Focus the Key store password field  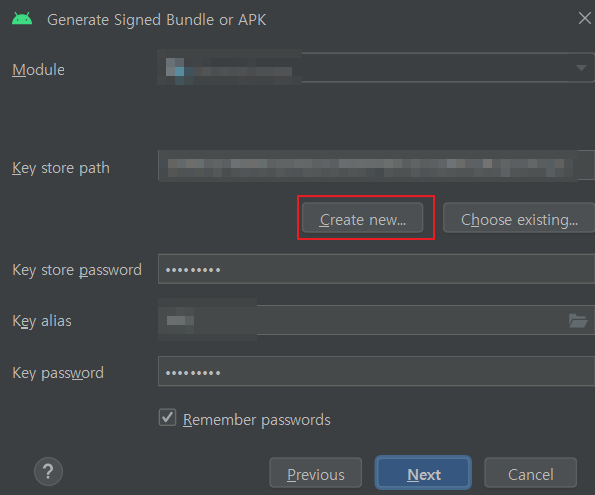click(376, 269)
